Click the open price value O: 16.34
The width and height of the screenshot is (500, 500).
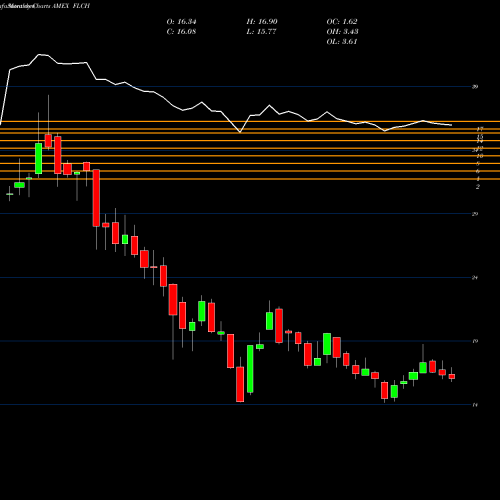(x=181, y=22)
